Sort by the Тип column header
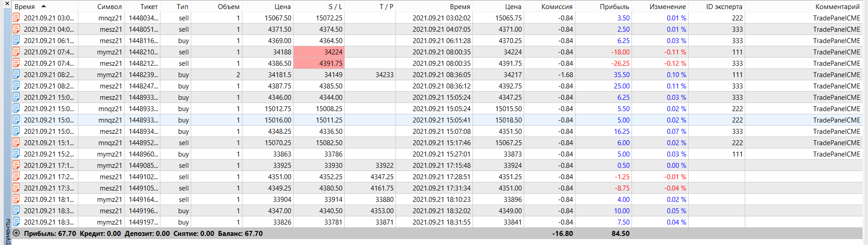The width and height of the screenshot is (868, 245). click(x=183, y=7)
